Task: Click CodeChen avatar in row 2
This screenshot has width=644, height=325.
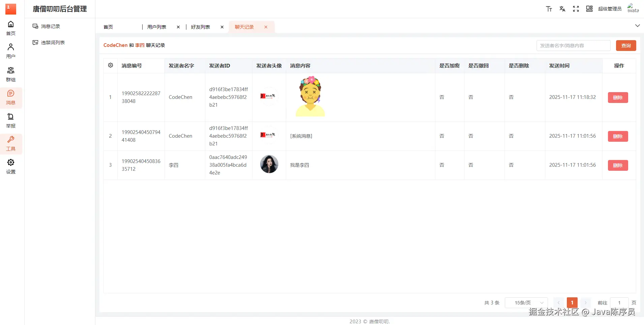Action: tap(269, 135)
